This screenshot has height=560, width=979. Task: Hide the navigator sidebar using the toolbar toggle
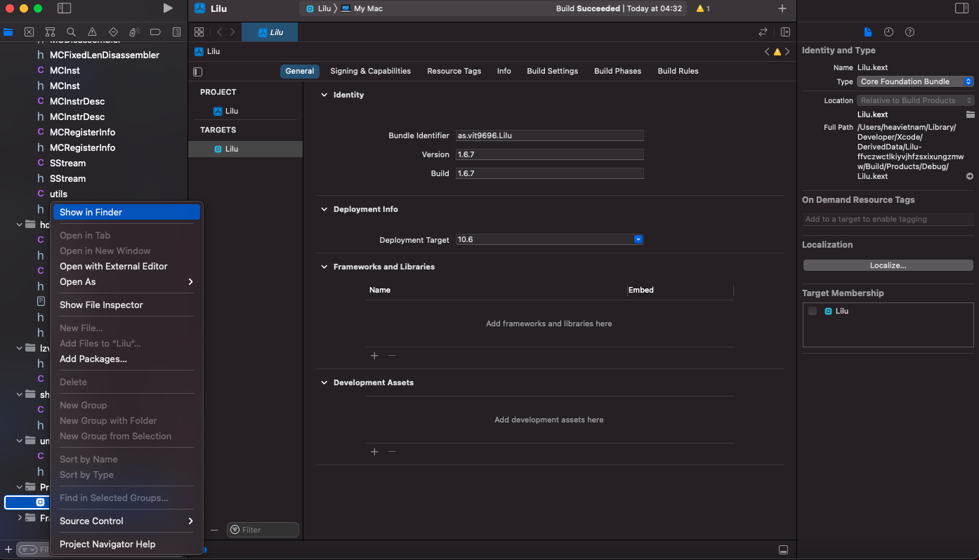click(64, 8)
